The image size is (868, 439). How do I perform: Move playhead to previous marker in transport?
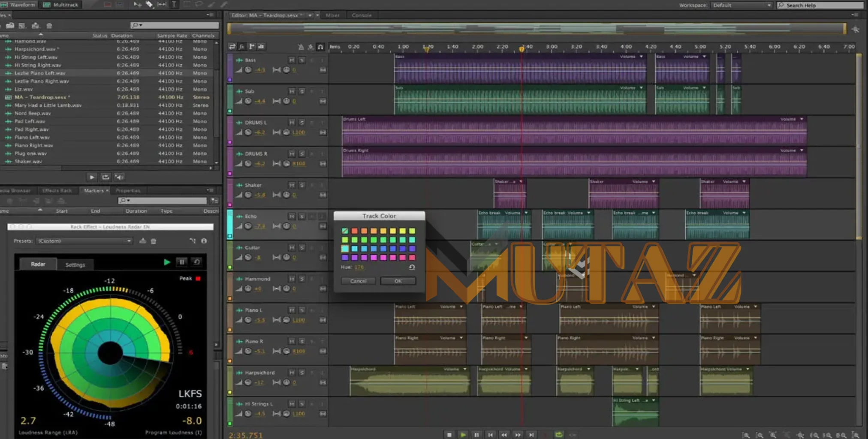[x=490, y=435]
